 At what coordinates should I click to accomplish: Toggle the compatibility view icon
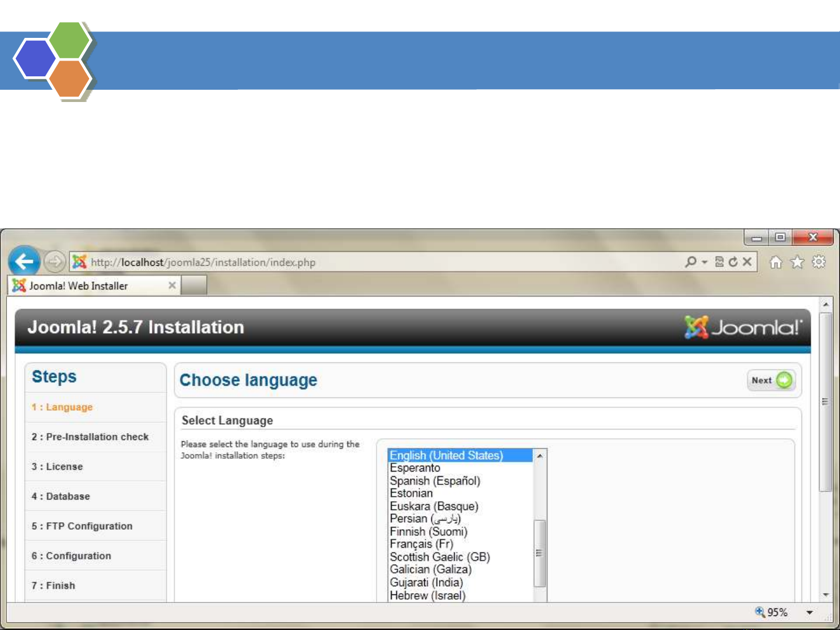point(719,262)
